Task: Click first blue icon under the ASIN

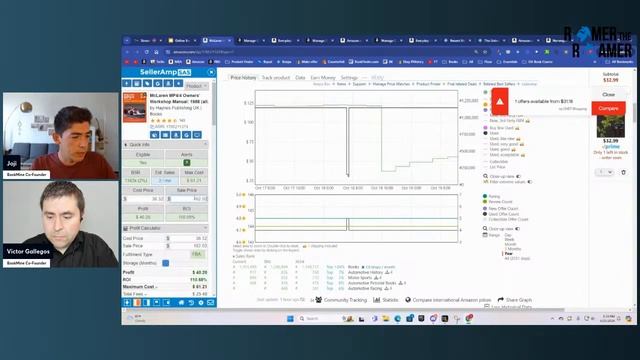Action: [155, 135]
